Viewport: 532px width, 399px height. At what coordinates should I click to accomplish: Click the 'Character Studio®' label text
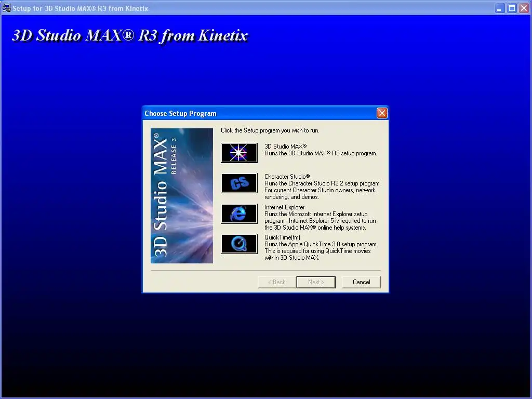(287, 177)
